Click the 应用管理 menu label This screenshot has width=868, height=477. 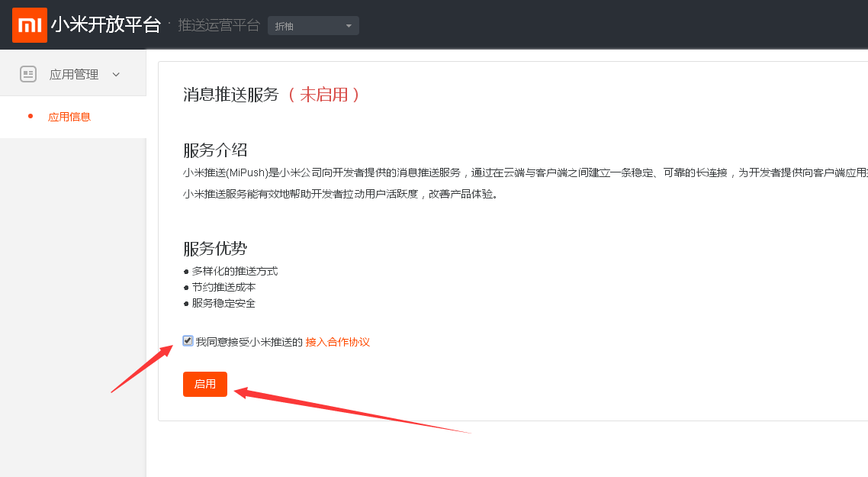[74, 74]
